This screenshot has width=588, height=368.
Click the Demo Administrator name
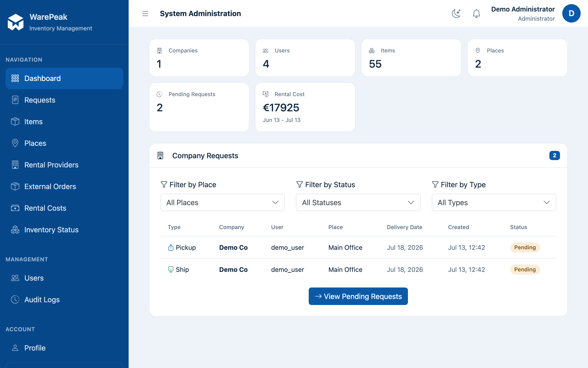tap(523, 9)
